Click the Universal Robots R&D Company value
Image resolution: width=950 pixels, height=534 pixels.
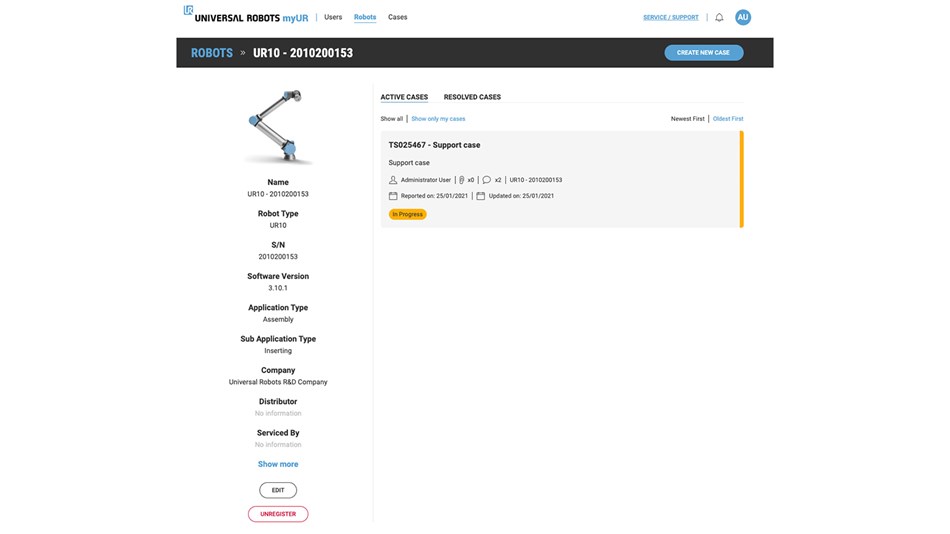tap(277, 382)
